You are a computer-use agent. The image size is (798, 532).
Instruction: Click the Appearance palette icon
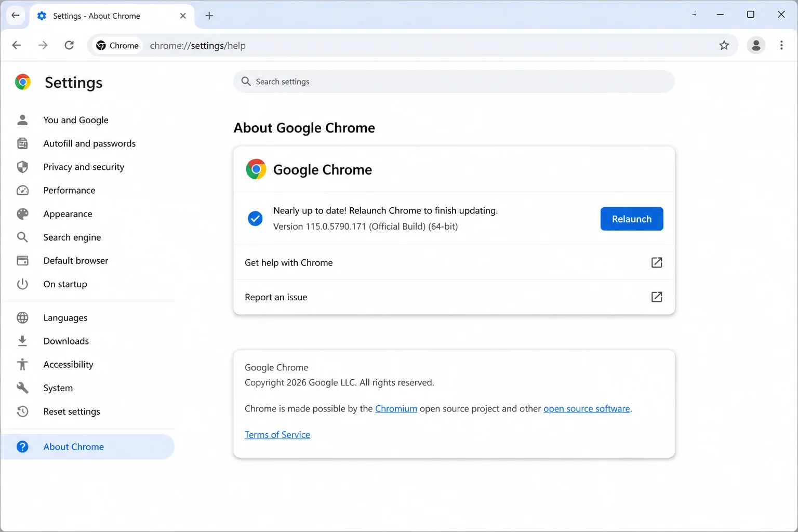[22, 214]
